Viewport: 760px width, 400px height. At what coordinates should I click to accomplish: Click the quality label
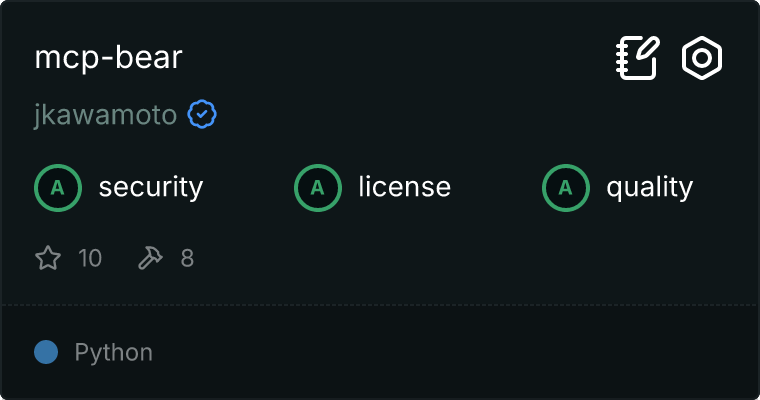pos(649,188)
